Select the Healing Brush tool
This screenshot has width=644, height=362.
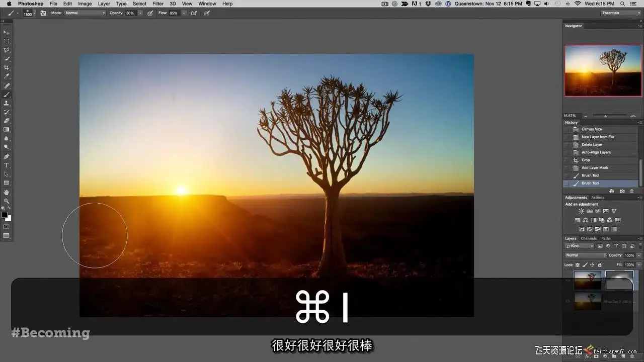point(7,85)
